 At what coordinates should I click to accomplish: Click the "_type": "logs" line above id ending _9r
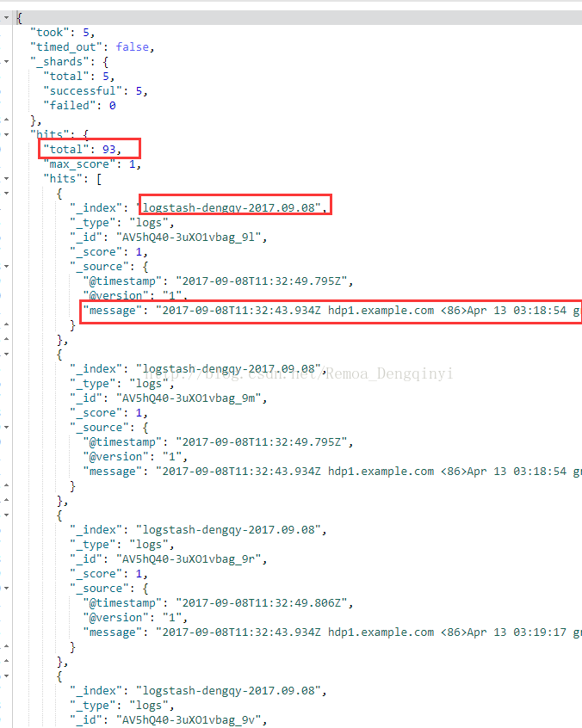coord(122,545)
